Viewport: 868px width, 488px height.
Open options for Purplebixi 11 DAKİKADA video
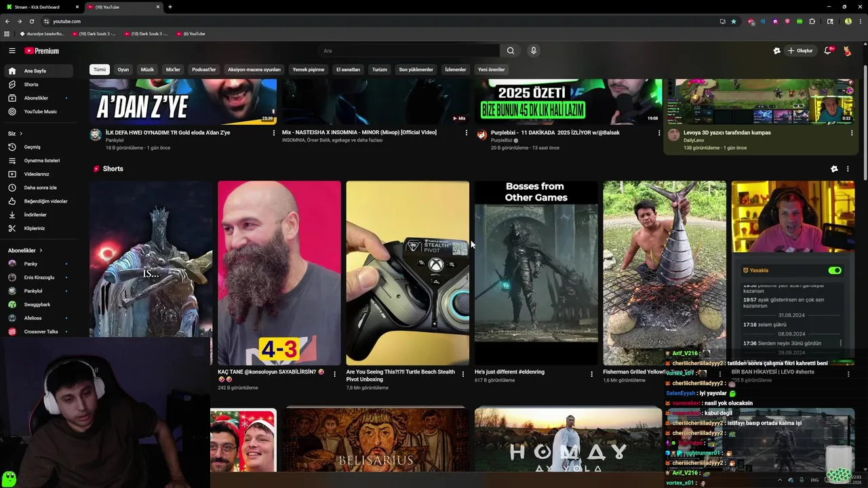pyautogui.click(x=659, y=133)
